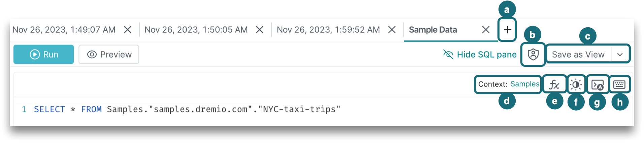Add a new SQL tab with plus icon
644x143 pixels.
[507, 30]
